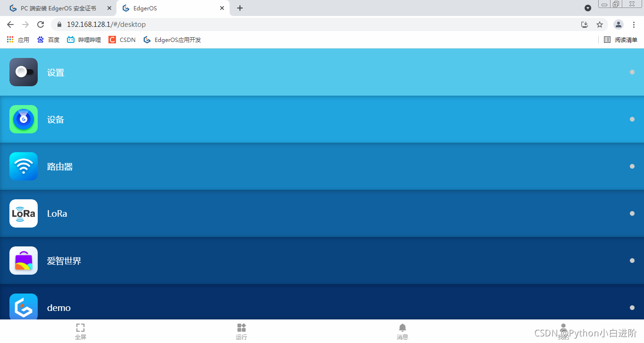
Task: Open the 应用 apps bookmark
Action: [x=18, y=40]
